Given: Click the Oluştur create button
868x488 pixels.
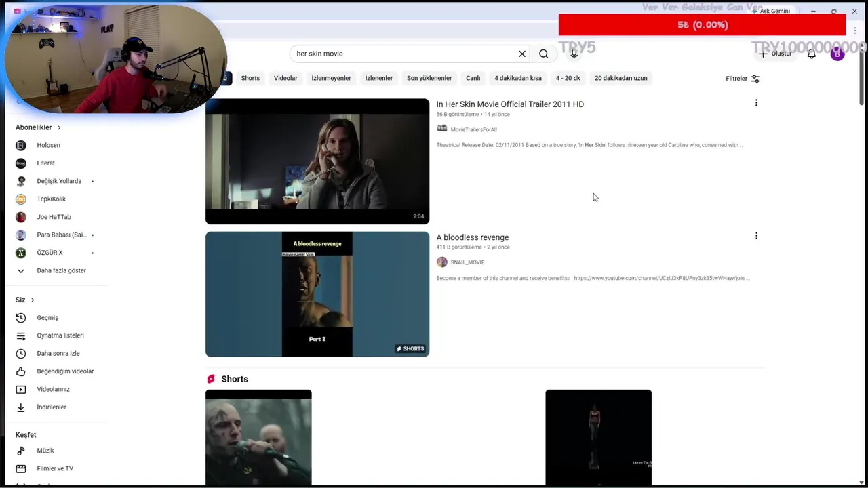Looking at the screenshot, I should [775, 54].
